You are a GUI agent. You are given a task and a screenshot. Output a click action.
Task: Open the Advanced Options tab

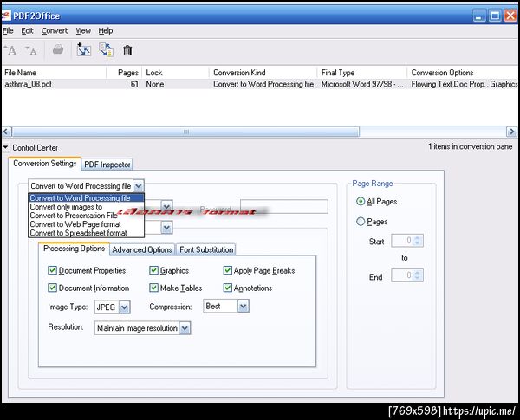pos(142,249)
